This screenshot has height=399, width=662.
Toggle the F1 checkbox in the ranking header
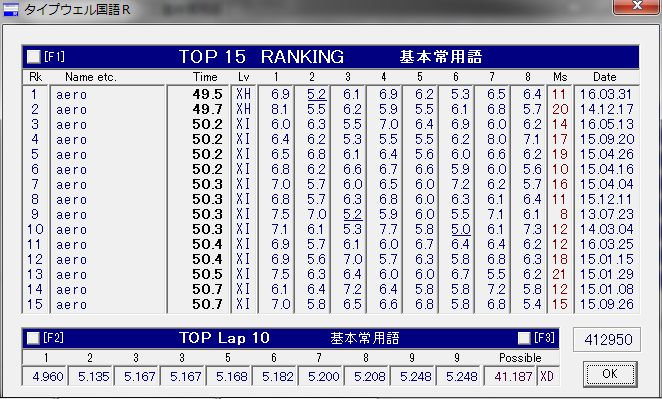coord(33,57)
